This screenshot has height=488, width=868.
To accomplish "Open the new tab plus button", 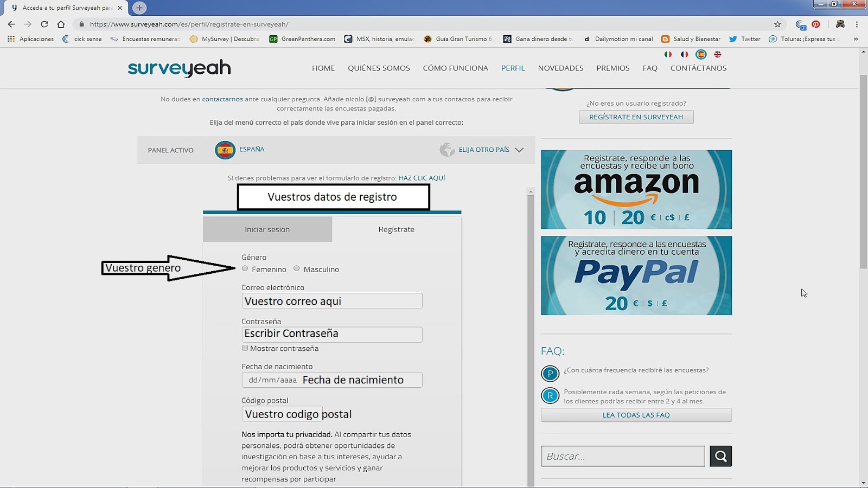I will (x=139, y=8).
